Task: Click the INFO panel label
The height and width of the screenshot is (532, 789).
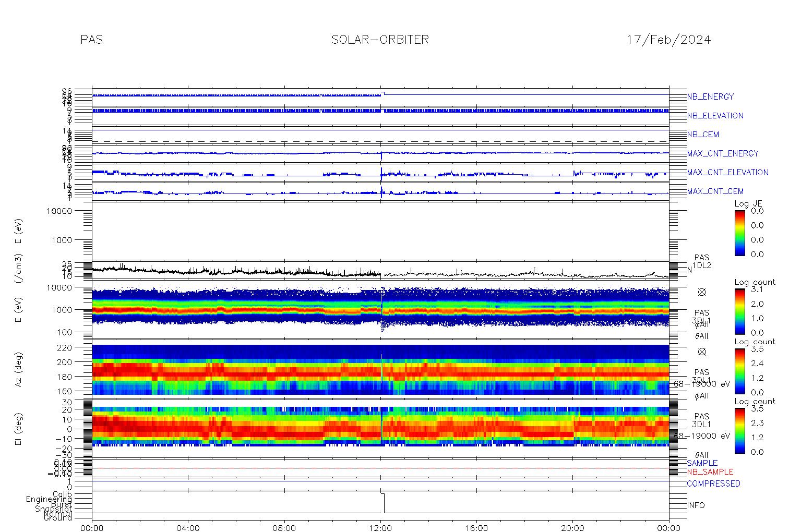Action: point(696,505)
